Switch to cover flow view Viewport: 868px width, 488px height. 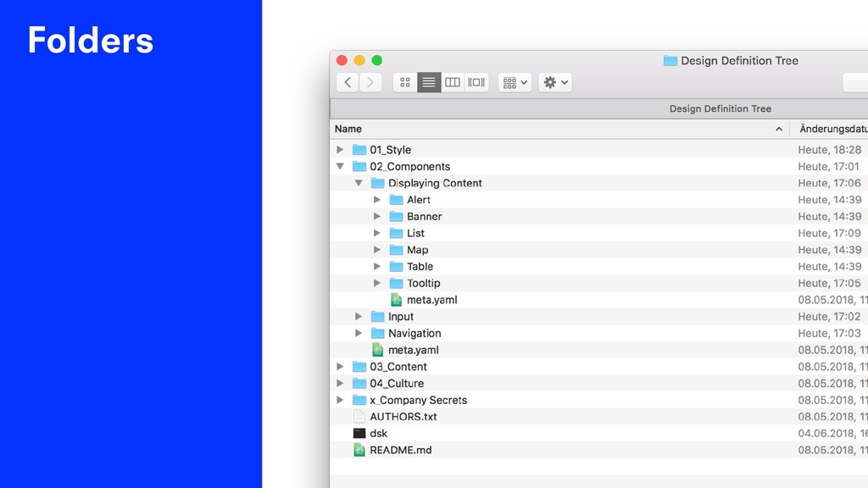(476, 82)
